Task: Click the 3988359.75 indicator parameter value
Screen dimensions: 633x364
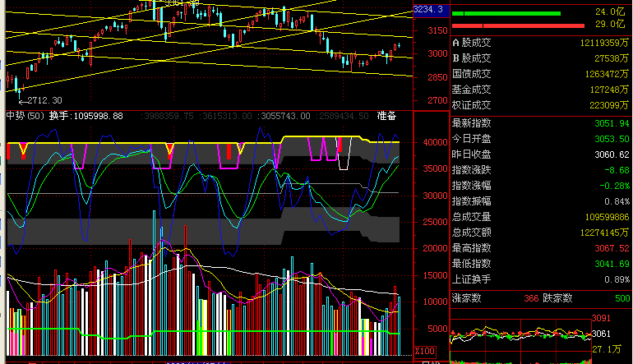Action: point(169,116)
